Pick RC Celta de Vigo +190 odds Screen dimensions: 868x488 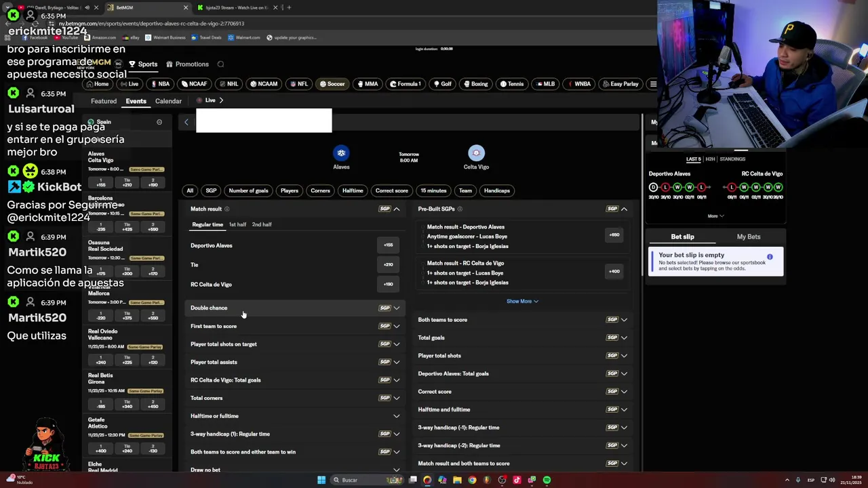tap(388, 285)
